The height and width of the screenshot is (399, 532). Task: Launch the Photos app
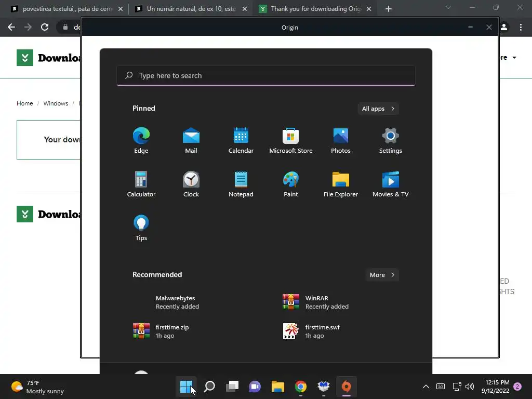click(x=341, y=141)
